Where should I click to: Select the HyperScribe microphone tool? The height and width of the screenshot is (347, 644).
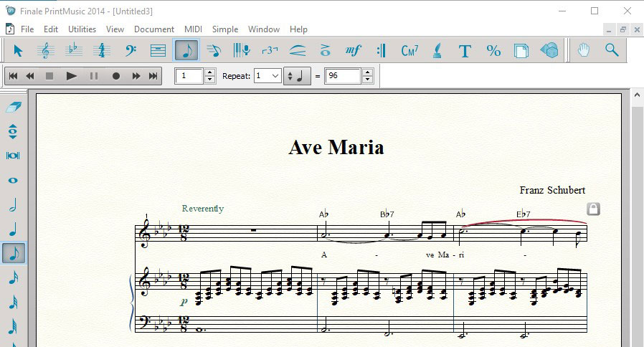(242, 50)
